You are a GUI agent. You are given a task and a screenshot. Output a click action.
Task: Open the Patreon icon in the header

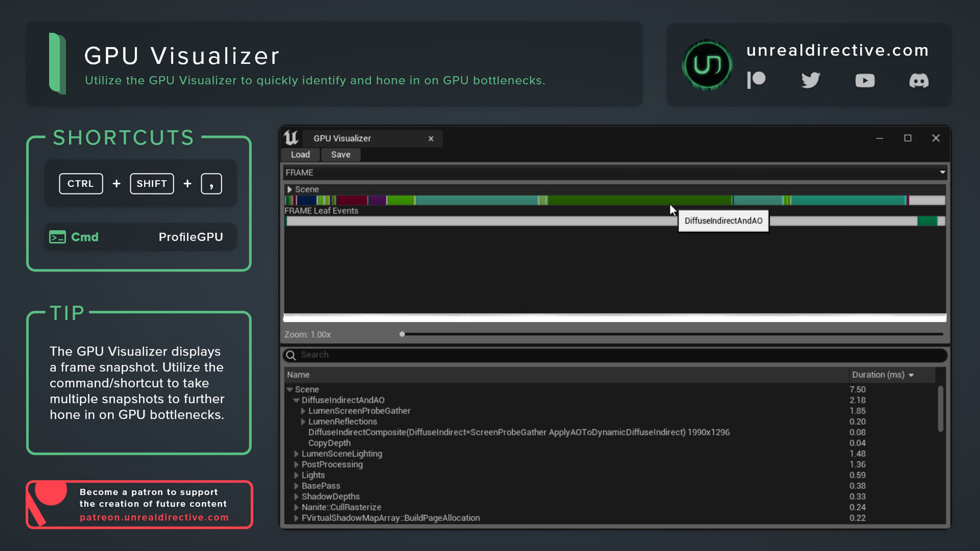pyautogui.click(x=757, y=80)
